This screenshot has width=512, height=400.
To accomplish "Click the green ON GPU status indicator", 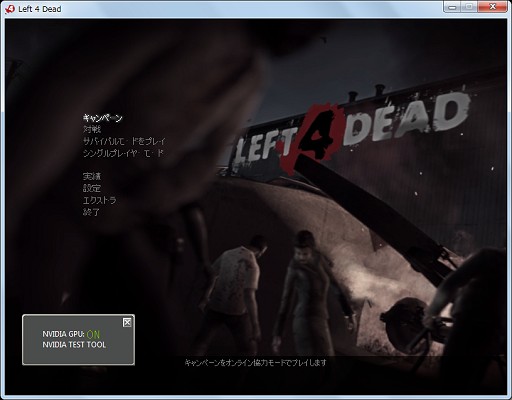I will [93, 334].
